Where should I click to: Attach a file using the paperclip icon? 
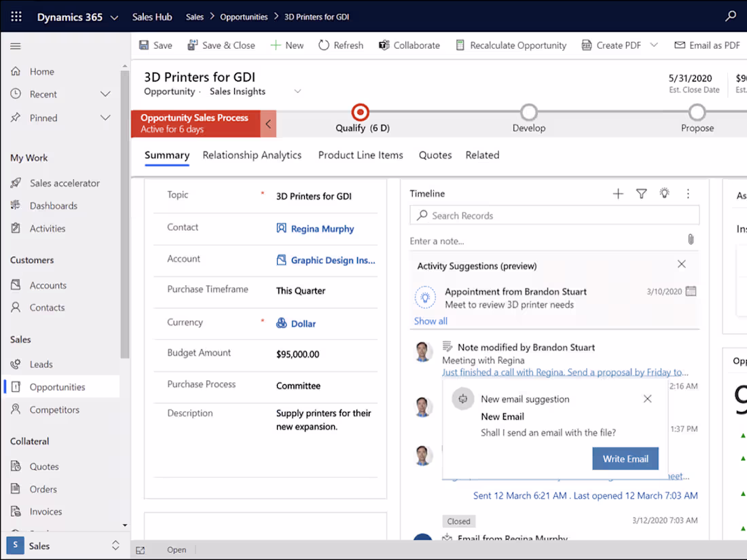691,239
